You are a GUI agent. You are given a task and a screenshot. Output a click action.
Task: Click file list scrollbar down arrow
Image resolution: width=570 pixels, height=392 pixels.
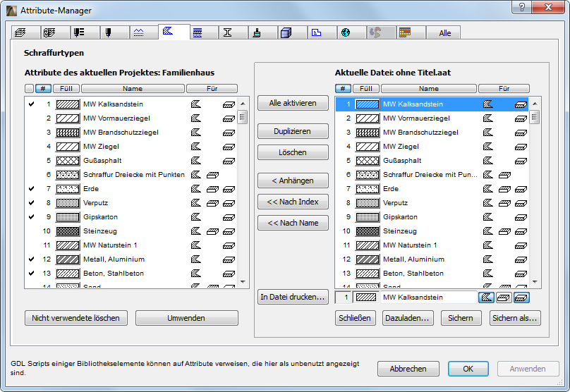point(535,282)
